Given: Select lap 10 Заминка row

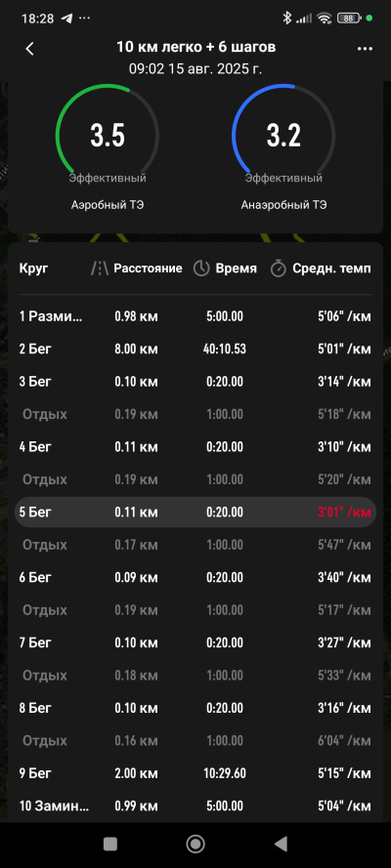Looking at the screenshot, I should (195, 806).
